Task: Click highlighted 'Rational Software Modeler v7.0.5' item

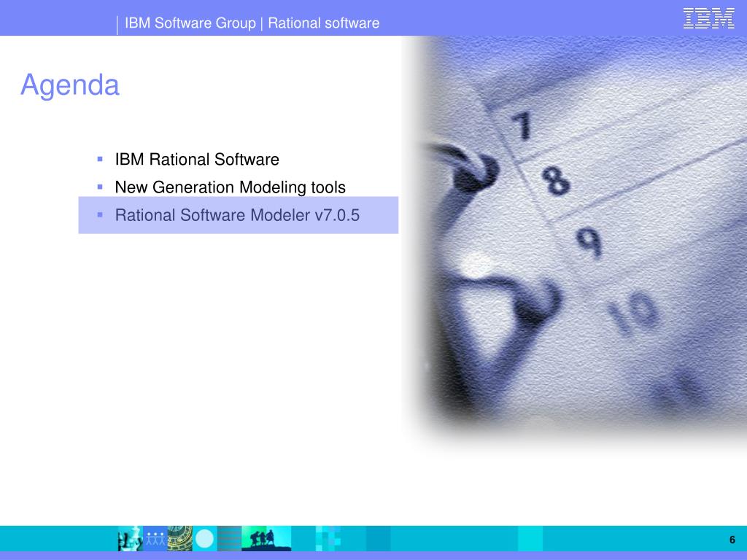Action: [x=239, y=215]
